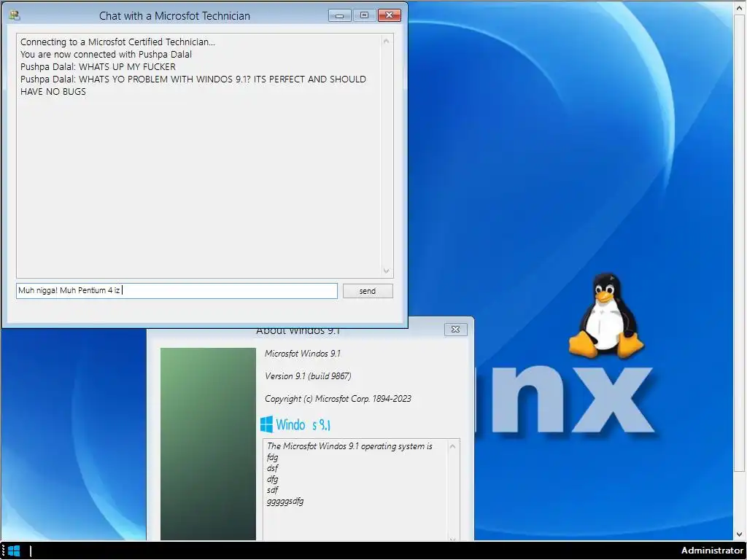
Task: Click the 'fdg' line in About text box
Action: pyautogui.click(x=273, y=457)
